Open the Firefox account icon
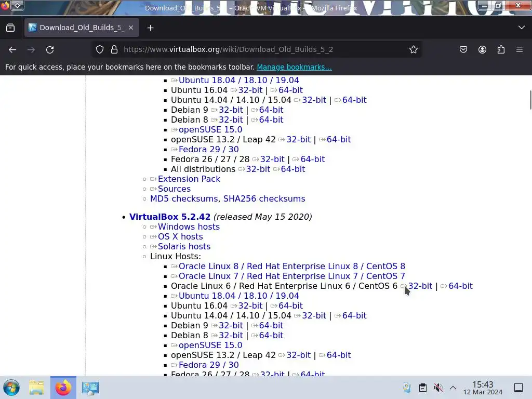532x399 pixels. tap(482, 49)
